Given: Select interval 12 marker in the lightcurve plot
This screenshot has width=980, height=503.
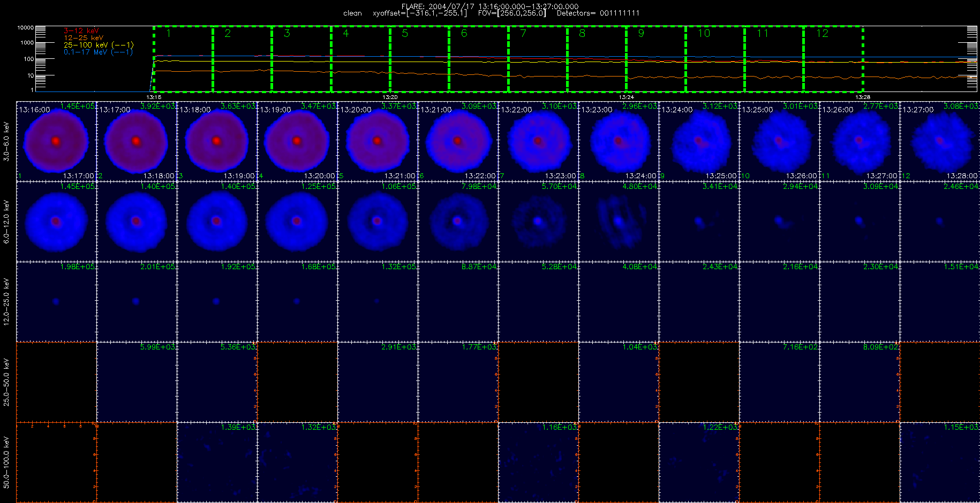Looking at the screenshot, I should coord(822,34).
